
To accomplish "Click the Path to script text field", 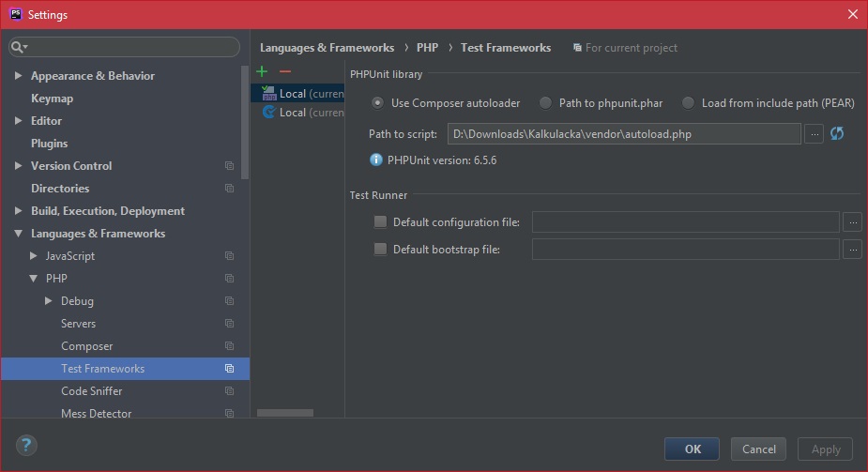I will pyautogui.click(x=624, y=134).
